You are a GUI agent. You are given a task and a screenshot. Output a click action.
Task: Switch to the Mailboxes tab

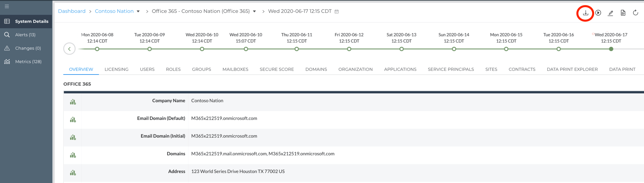pyautogui.click(x=235, y=69)
